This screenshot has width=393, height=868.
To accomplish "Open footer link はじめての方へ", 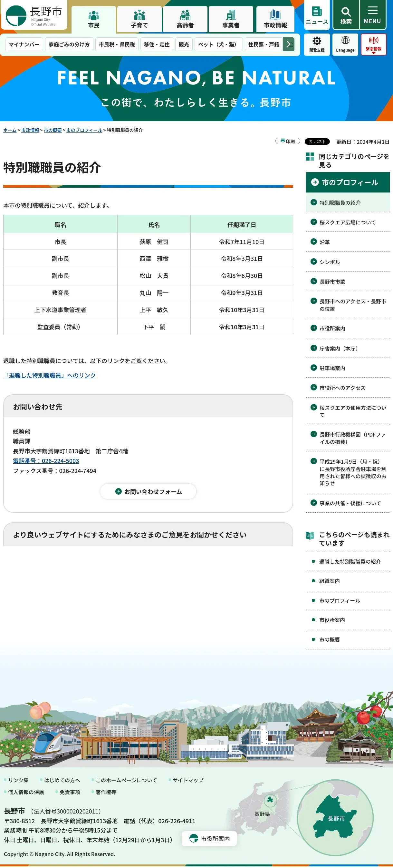I will (62, 780).
